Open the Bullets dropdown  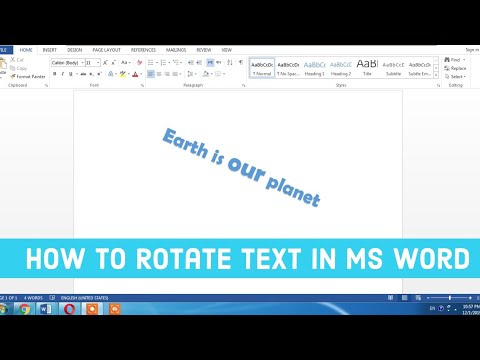(156, 63)
